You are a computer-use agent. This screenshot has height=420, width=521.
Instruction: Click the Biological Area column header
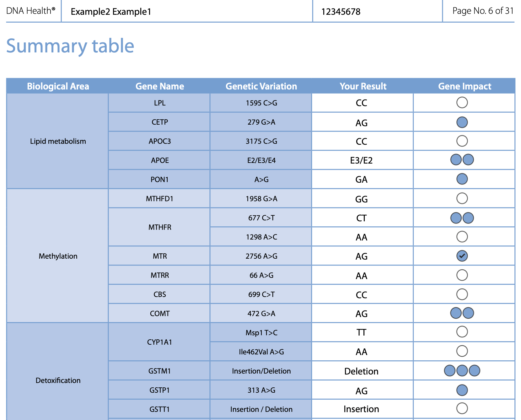(58, 86)
